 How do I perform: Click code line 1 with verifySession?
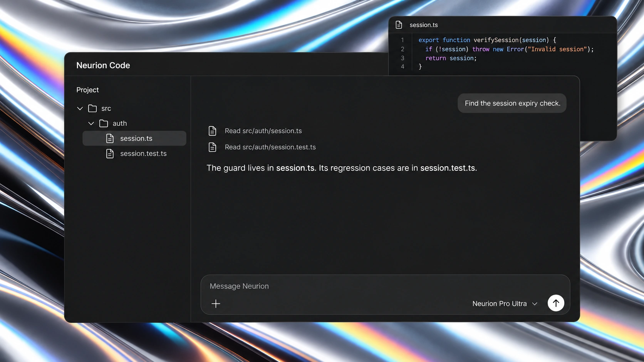pyautogui.click(x=487, y=40)
